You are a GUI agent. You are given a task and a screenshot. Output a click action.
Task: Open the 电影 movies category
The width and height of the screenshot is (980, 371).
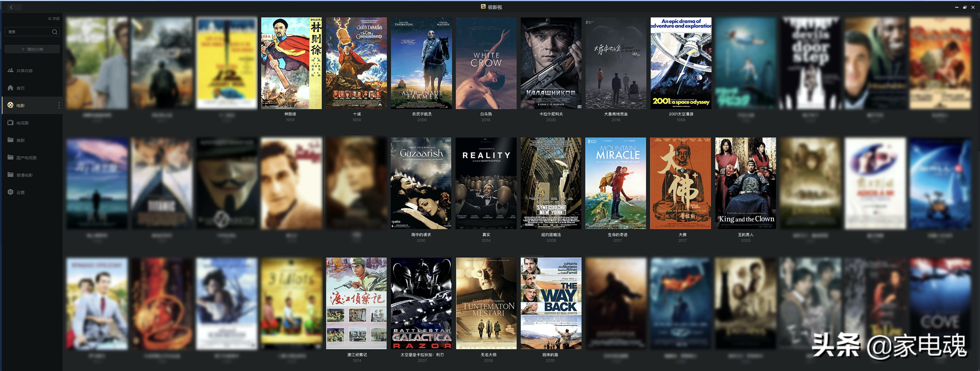20,106
